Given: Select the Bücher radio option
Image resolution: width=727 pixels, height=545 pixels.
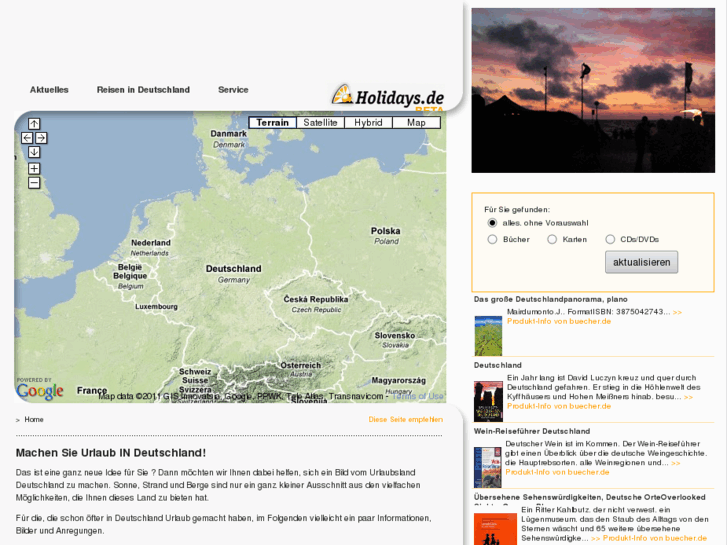Looking at the screenshot, I should tap(492, 239).
